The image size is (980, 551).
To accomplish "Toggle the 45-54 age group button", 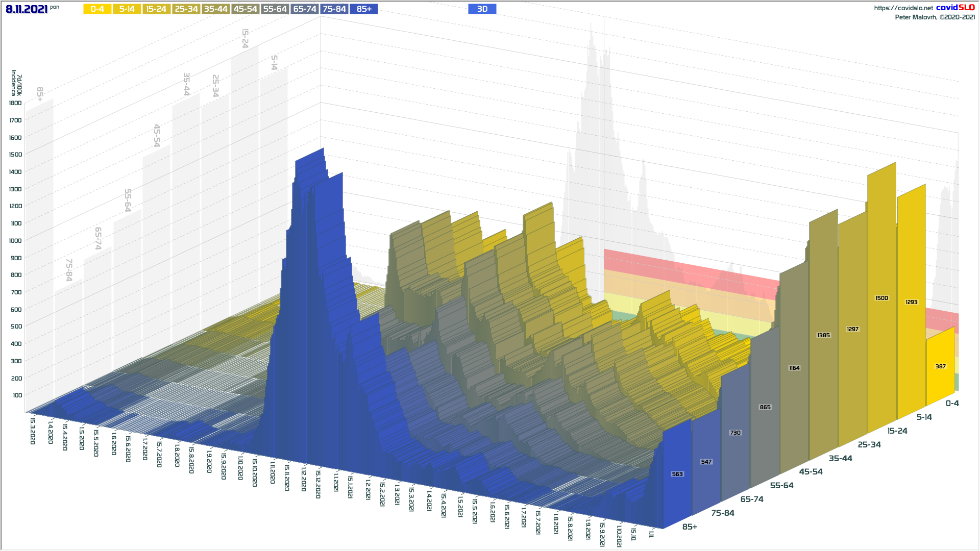I will 245,9.
